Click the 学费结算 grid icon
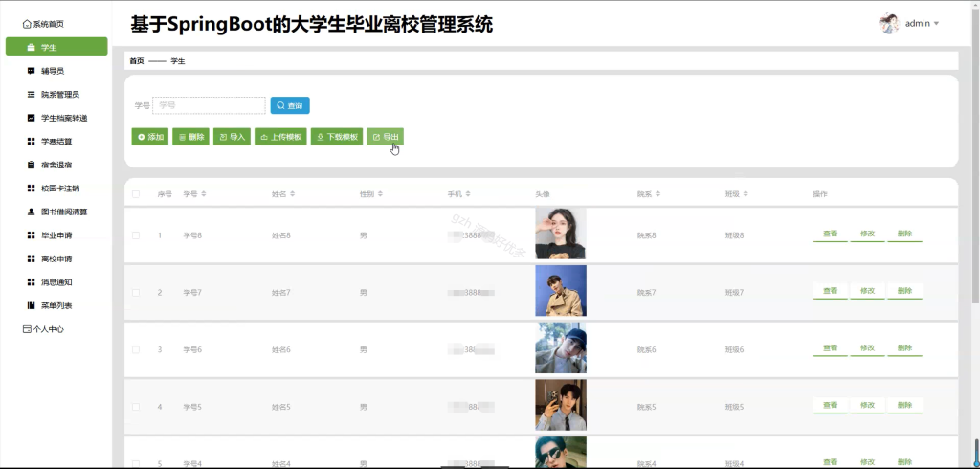This screenshot has height=469, width=980. pyautogui.click(x=32, y=142)
